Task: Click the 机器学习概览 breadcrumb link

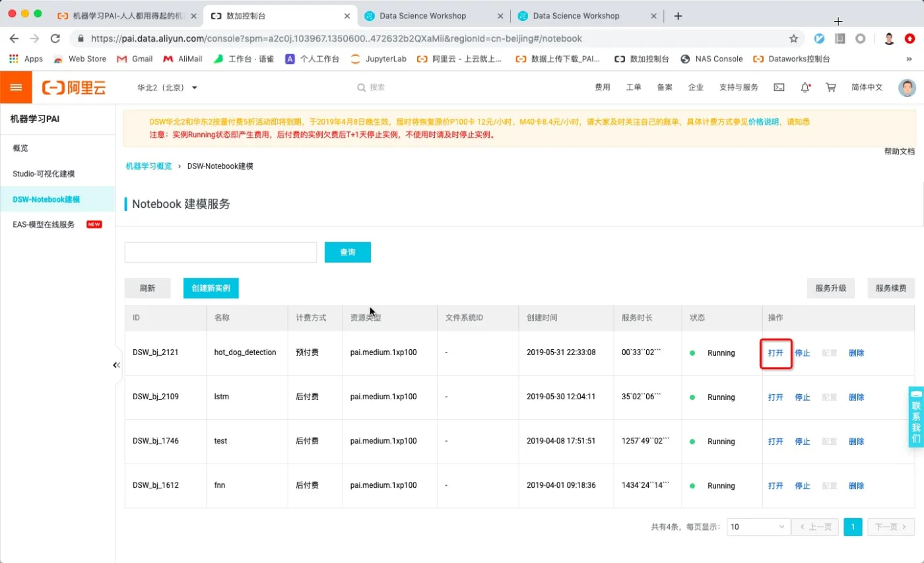Action: tap(148, 166)
